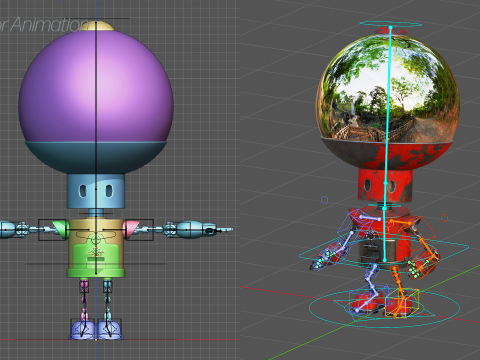Click the right eye hole on blue cylinder
The width and height of the screenshot is (480, 360).
pos(109,191)
